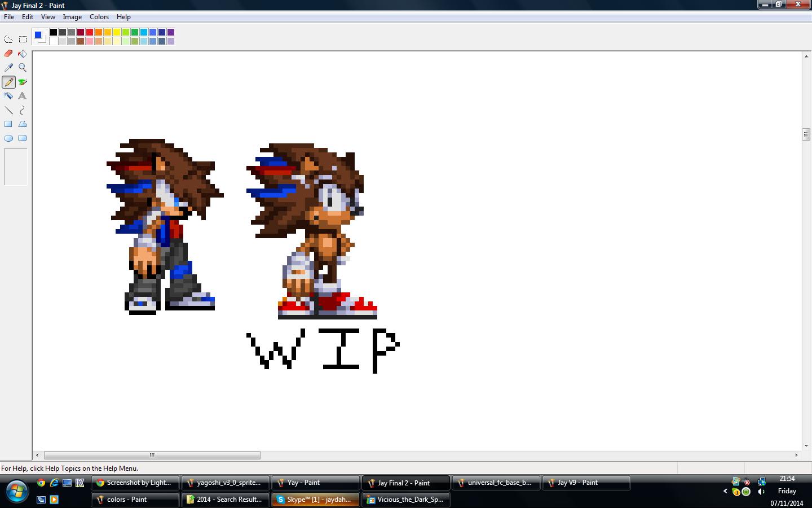Click Show Desktop quick launch icon
Image resolution: width=812 pixels, height=508 pixels.
(x=67, y=483)
